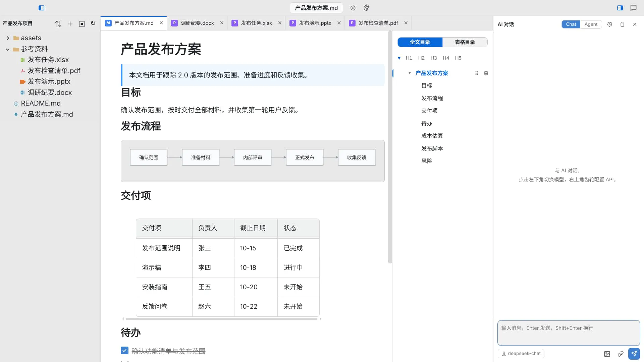Image resolution: width=644 pixels, height=362 pixels.
Task: Open README.md in the file tree
Action: click(41, 104)
